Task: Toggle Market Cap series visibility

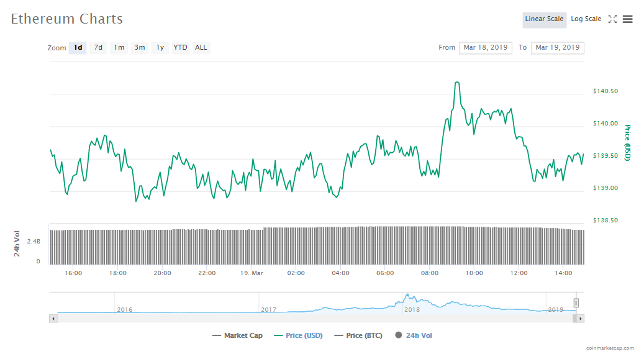Action: tap(237, 335)
